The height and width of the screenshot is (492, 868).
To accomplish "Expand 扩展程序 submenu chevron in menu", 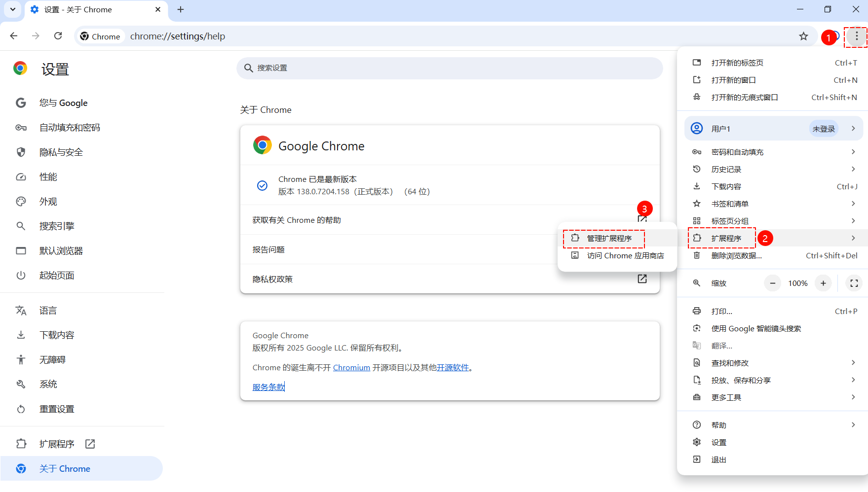I will click(853, 238).
